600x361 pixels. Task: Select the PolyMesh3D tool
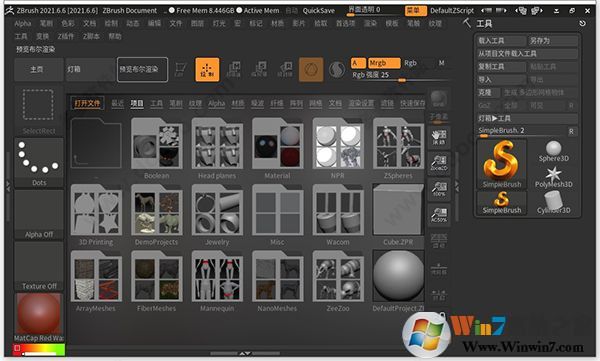pyautogui.click(x=553, y=177)
